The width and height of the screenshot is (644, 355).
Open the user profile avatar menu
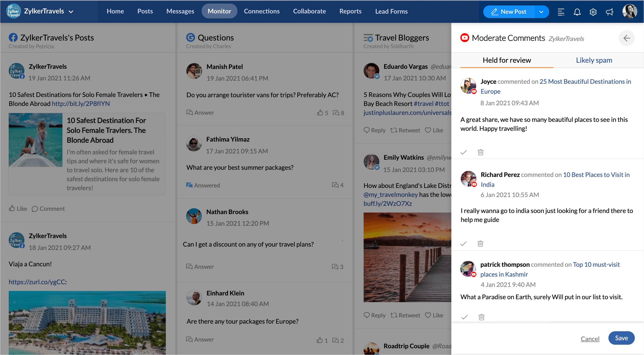point(629,11)
